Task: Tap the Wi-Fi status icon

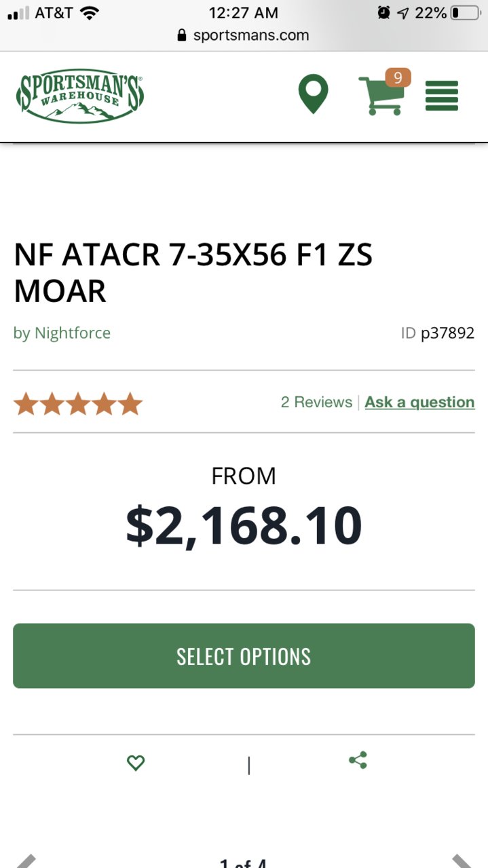Action: point(89,12)
